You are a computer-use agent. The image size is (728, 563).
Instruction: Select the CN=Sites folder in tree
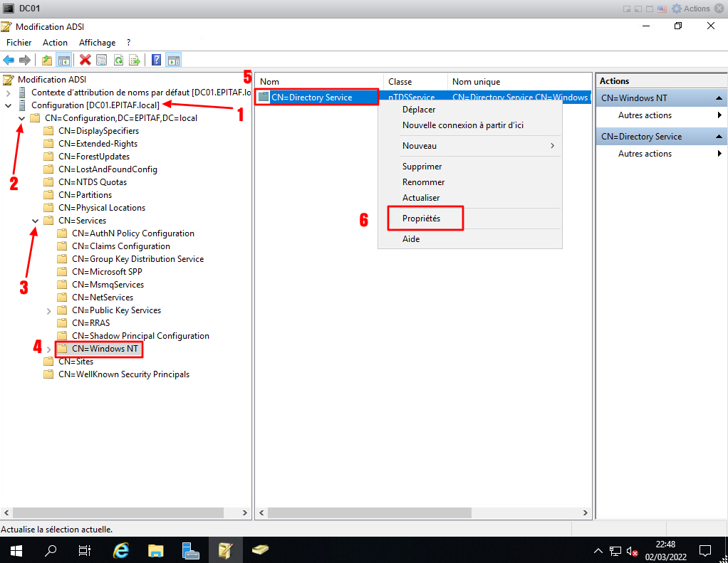pyautogui.click(x=76, y=362)
